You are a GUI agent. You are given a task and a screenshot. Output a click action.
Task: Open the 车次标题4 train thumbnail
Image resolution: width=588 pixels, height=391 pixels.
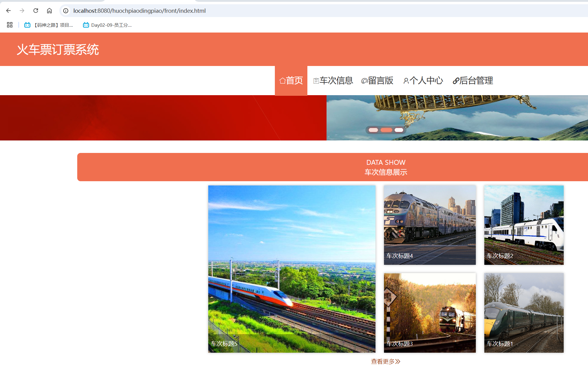click(430, 225)
